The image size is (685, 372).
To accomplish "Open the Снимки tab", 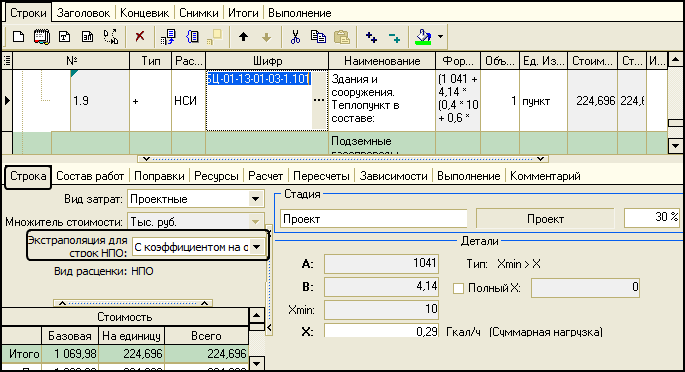I will point(198,13).
